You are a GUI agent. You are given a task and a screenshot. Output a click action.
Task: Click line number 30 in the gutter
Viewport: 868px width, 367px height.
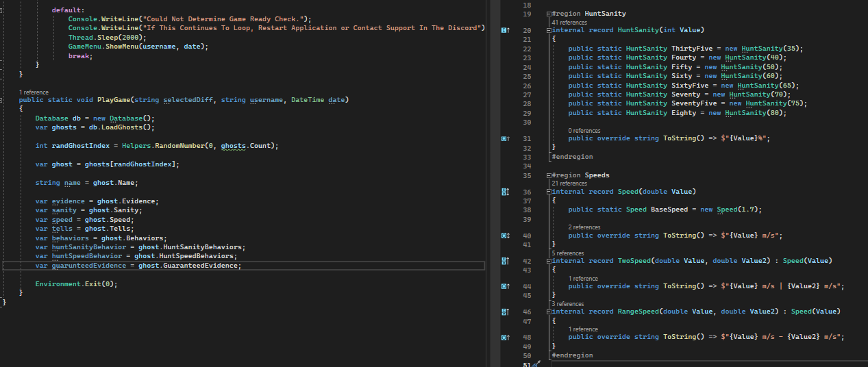(x=527, y=122)
